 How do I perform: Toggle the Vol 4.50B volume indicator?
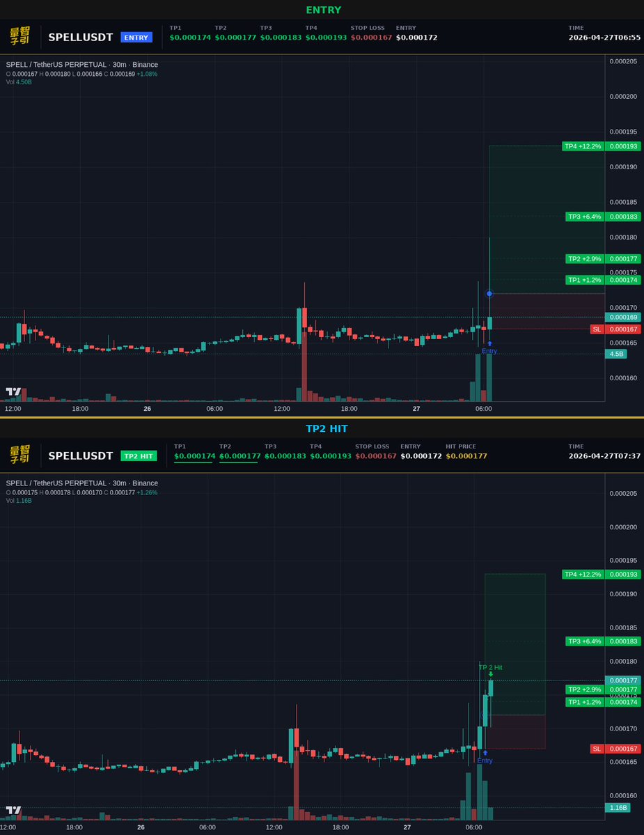click(x=19, y=81)
